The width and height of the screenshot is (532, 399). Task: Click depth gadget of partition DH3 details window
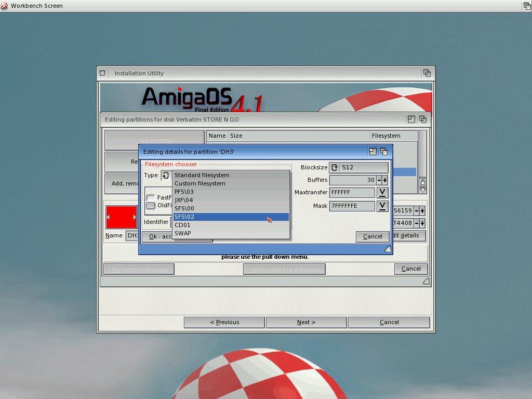pyautogui.click(x=384, y=152)
